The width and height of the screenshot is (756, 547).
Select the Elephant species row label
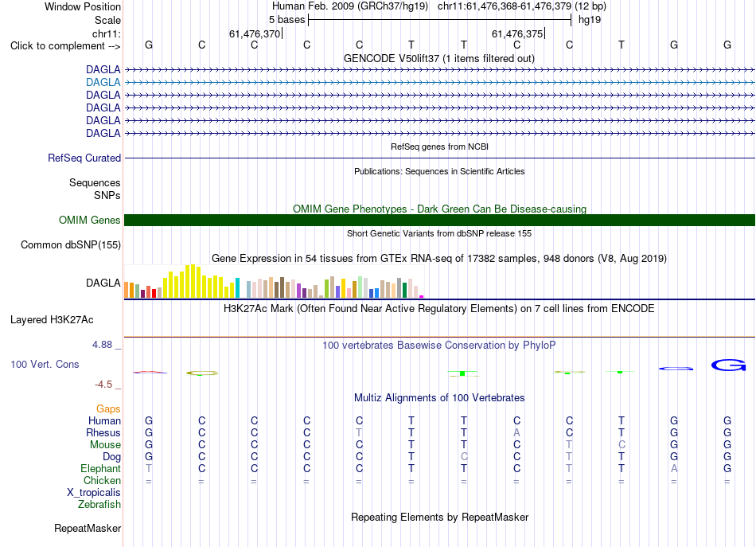tap(100, 469)
